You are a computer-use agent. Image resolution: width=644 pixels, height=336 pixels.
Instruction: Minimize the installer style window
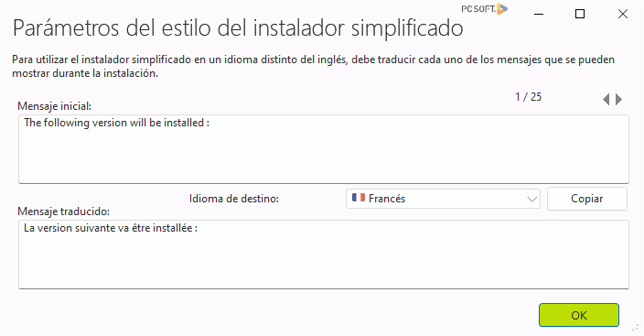539,14
